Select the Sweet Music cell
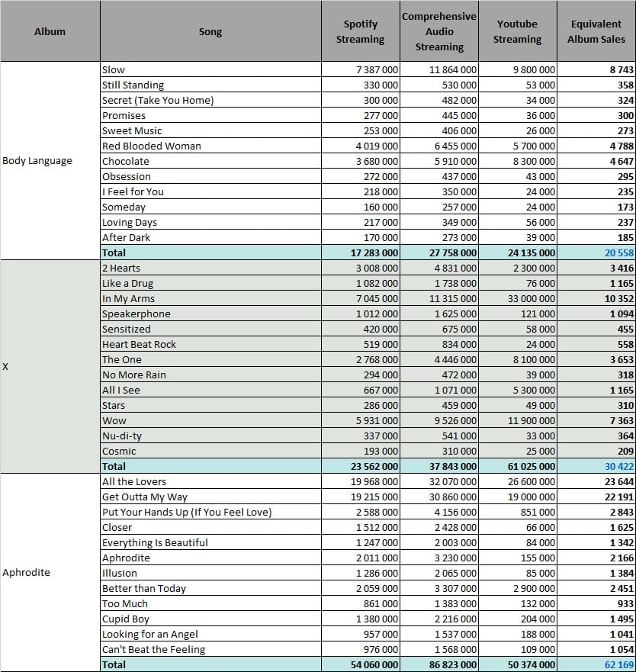 pyautogui.click(x=210, y=130)
